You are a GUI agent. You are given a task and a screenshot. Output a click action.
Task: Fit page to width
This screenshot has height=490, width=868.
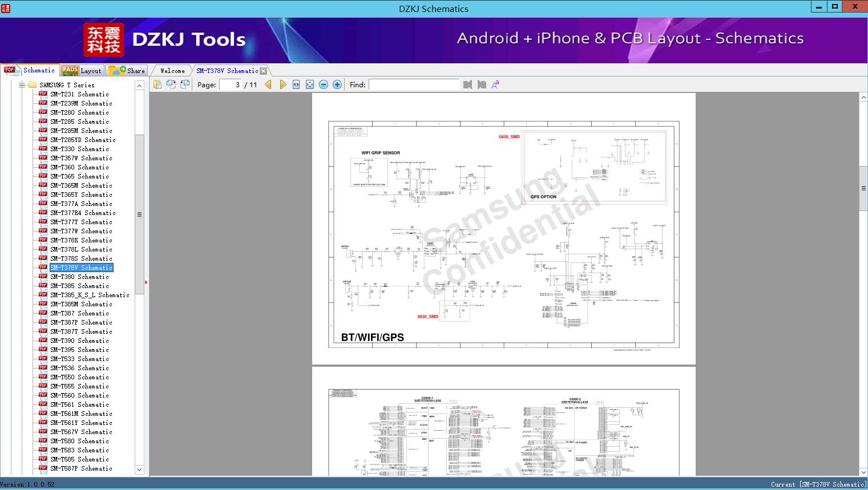pos(296,84)
